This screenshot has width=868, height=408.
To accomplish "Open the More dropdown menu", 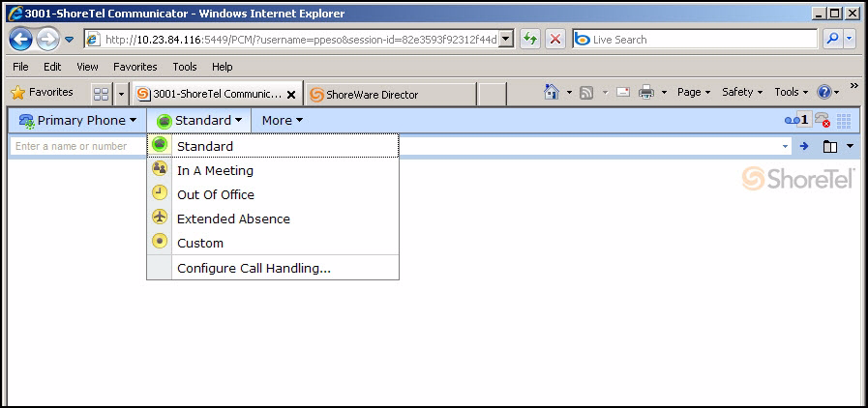I will pyautogui.click(x=283, y=121).
